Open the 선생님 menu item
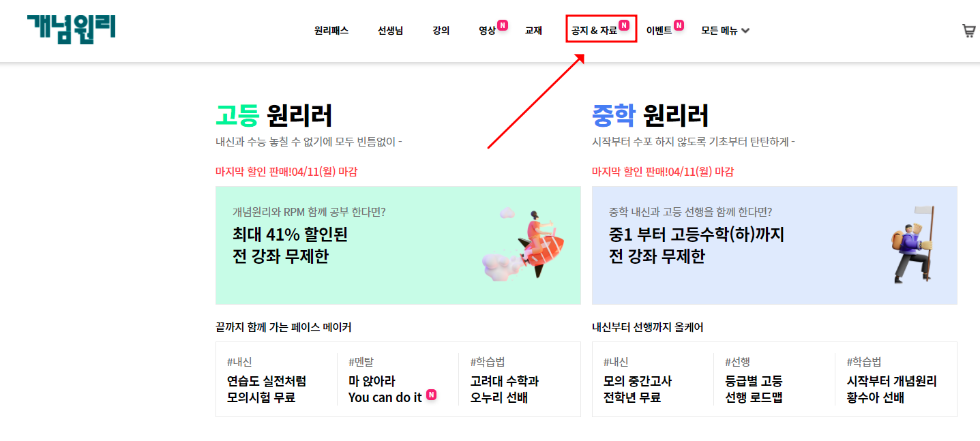This screenshot has width=980, height=441. click(391, 31)
